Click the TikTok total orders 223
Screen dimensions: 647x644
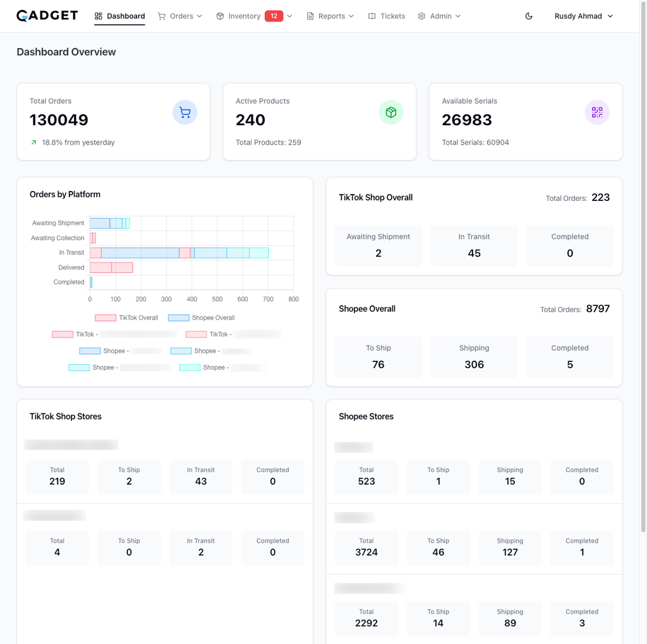601,197
